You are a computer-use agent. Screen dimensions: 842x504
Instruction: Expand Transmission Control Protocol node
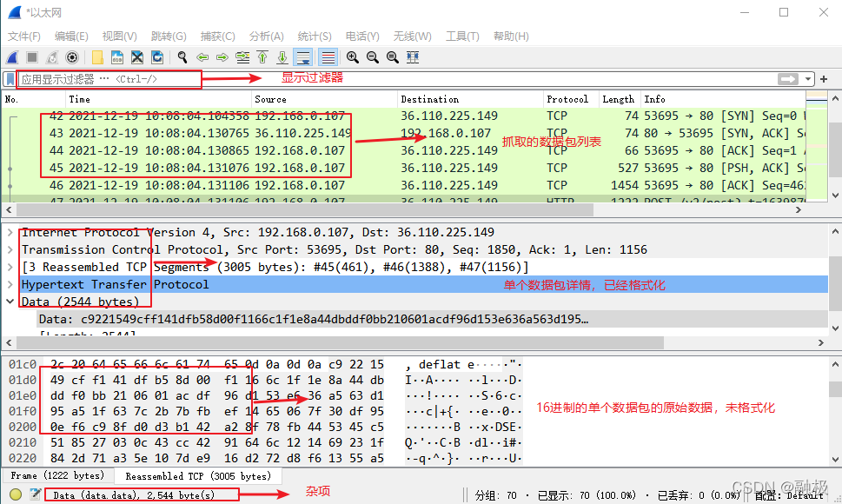tap(10, 249)
